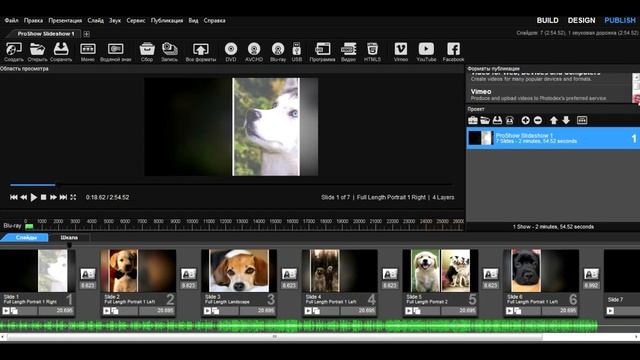The height and width of the screenshot is (360, 640).
Task: Switch to the PUBLISH workspace
Action: pos(620,20)
